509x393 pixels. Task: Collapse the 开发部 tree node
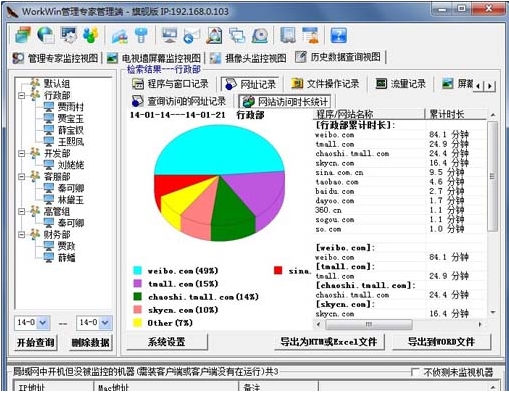(22, 153)
